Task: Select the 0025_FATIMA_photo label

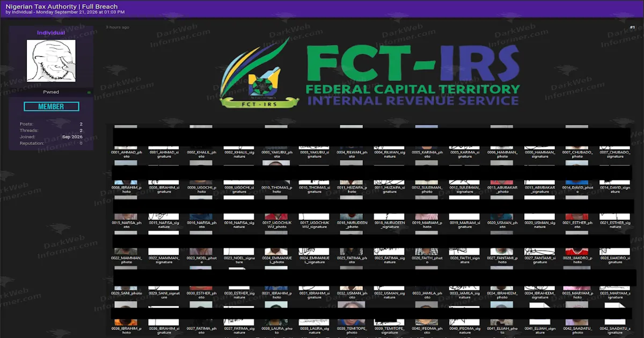Action: 352,260
